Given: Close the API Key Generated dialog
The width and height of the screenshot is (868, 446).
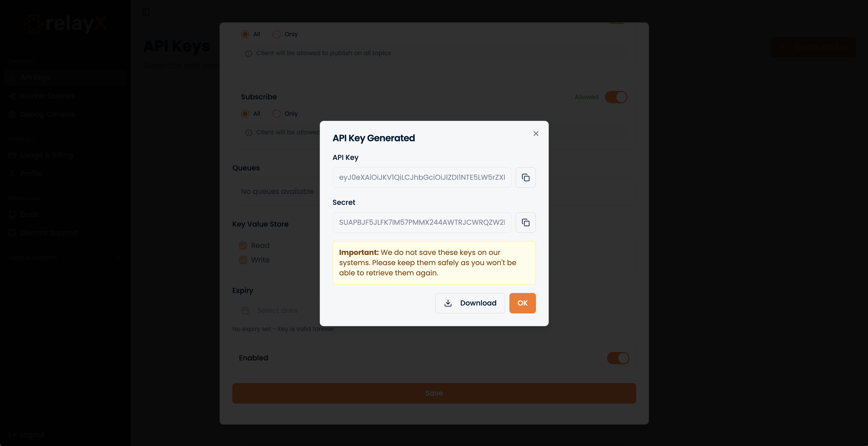Looking at the screenshot, I should (536, 134).
